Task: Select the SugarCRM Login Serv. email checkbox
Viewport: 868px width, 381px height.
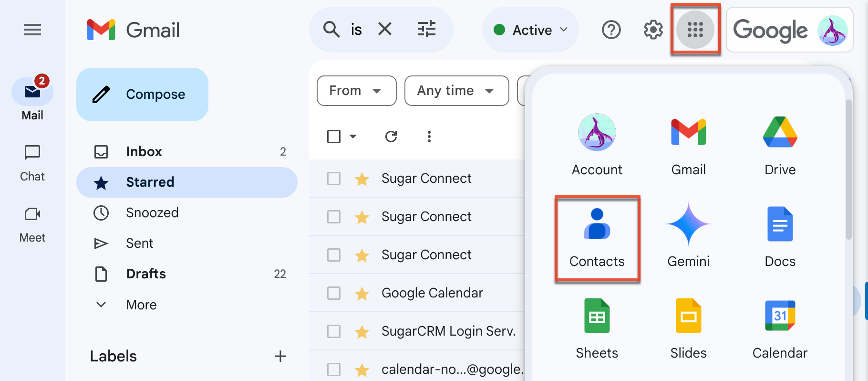Action: [x=333, y=331]
